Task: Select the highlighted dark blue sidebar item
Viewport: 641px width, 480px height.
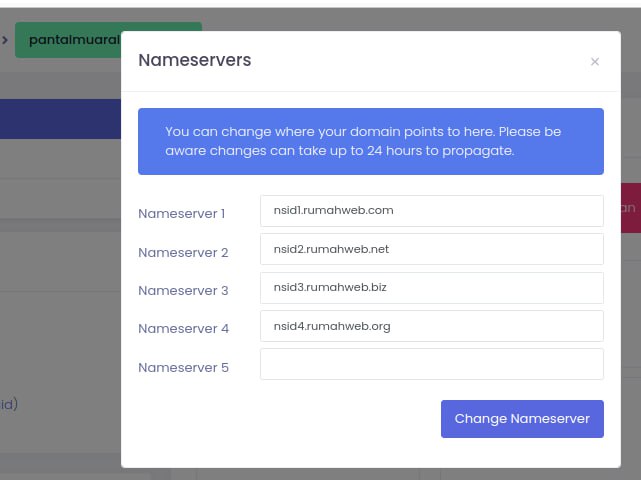Action: point(60,118)
